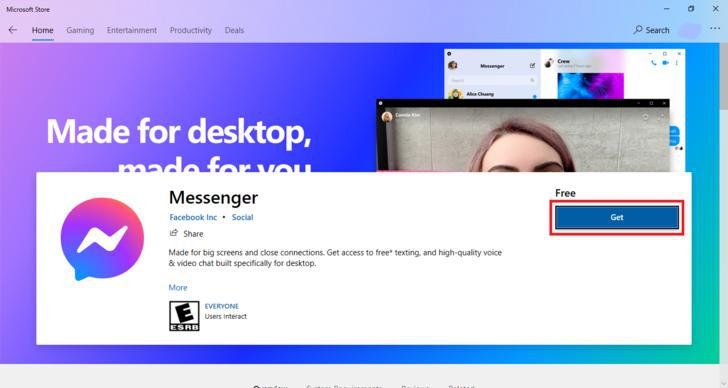Open the Social category link
This screenshot has height=388, width=728.
pos(242,217)
